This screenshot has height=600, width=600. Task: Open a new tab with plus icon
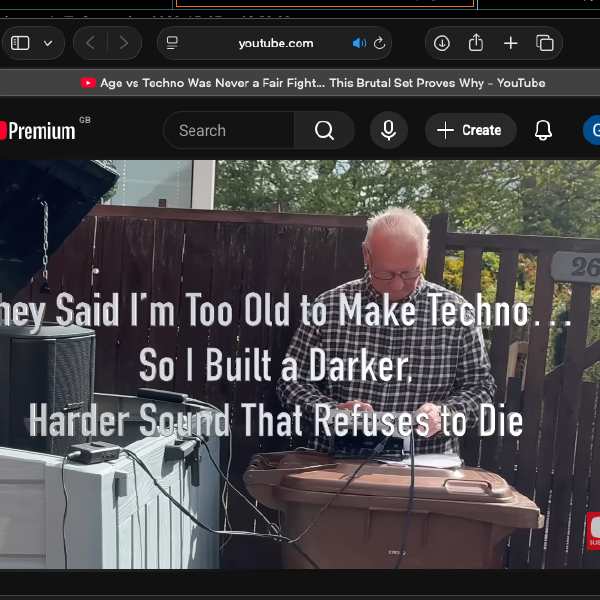pyautogui.click(x=510, y=43)
